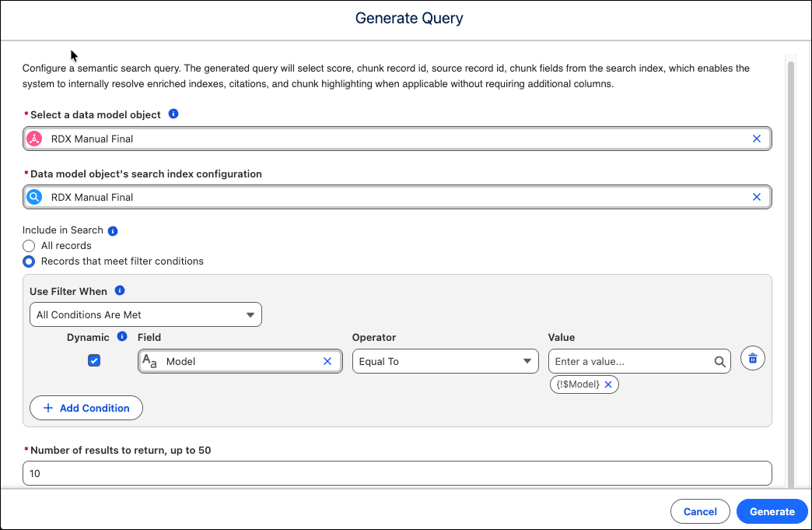The height and width of the screenshot is (530, 812).
Task: Click the search index configuration combobox field
Action: [397, 198]
